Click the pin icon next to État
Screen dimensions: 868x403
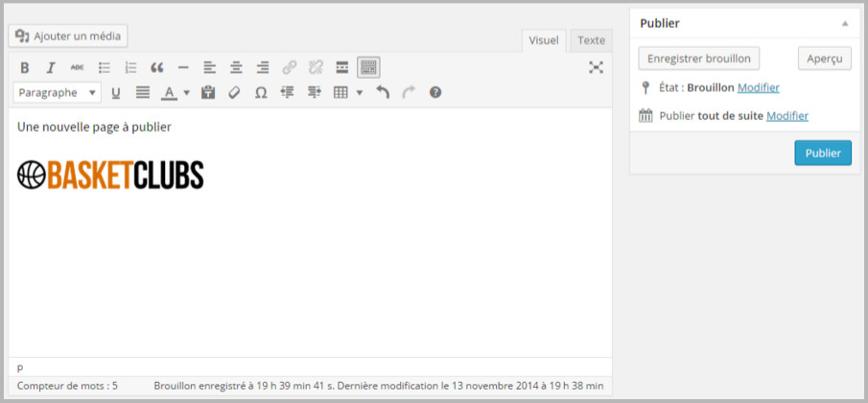645,87
